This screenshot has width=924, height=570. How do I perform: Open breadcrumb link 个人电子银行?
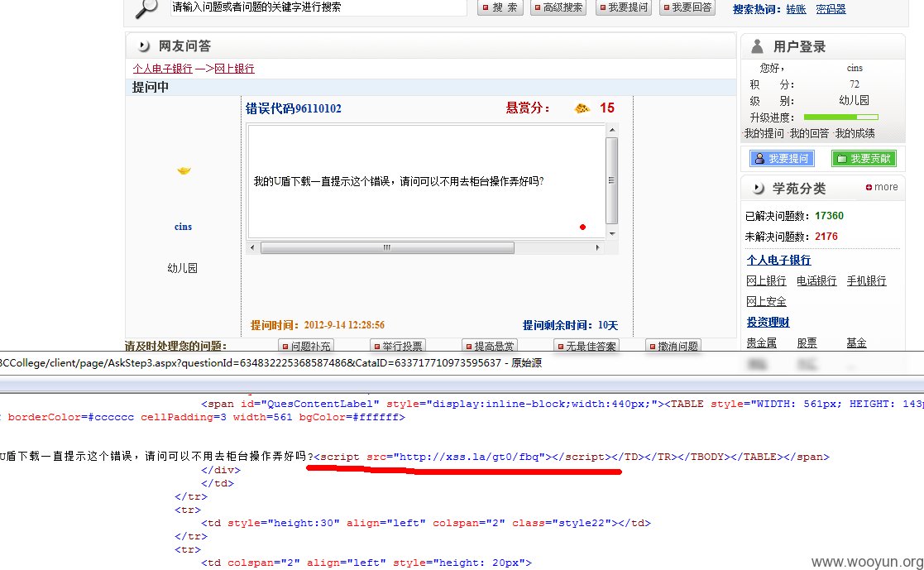click(163, 69)
